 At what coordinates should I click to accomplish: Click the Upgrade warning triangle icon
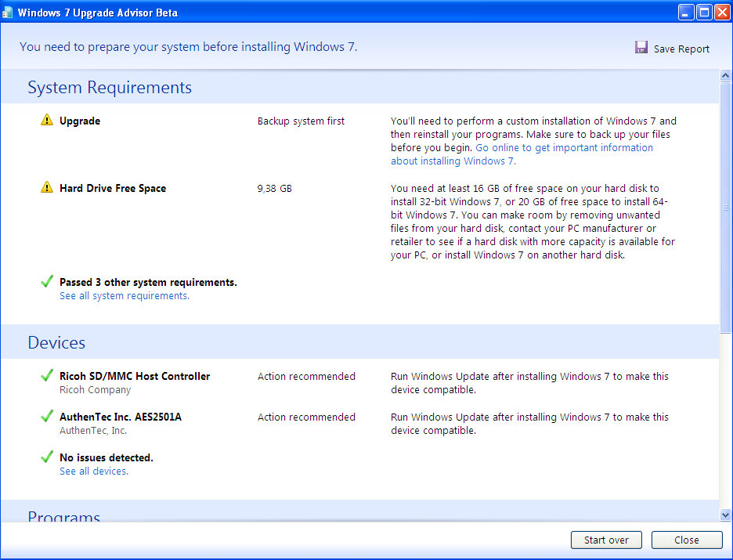click(x=47, y=120)
